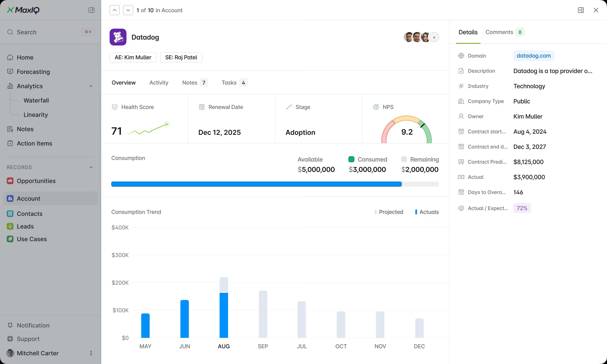Add a team member with plus button
The height and width of the screenshot is (364, 607).
pos(434,37)
